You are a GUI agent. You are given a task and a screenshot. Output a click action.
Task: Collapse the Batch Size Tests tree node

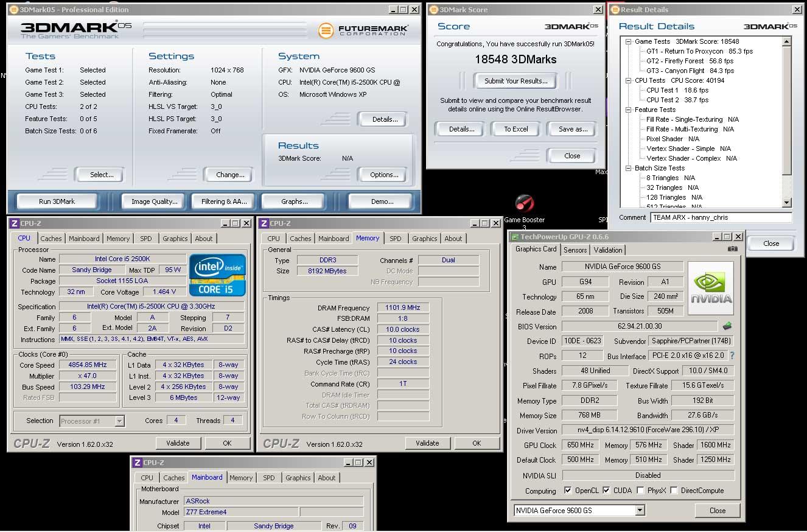pyautogui.click(x=629, y=168)
